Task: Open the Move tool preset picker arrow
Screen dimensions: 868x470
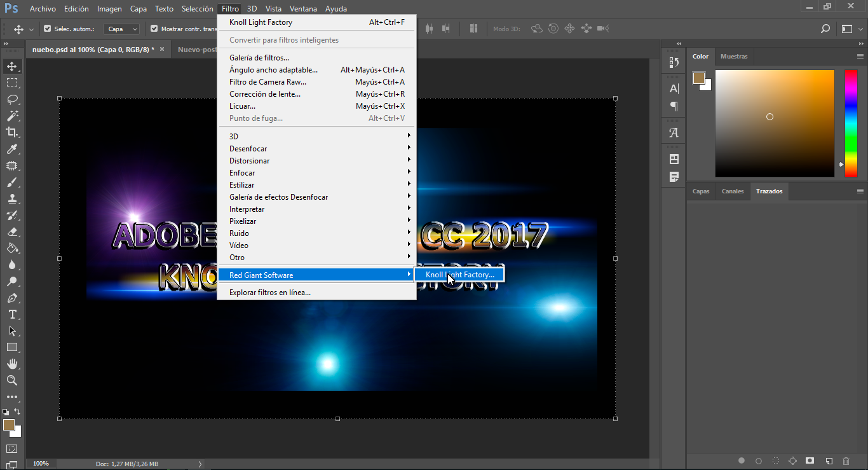Action: tap(31, 29)
